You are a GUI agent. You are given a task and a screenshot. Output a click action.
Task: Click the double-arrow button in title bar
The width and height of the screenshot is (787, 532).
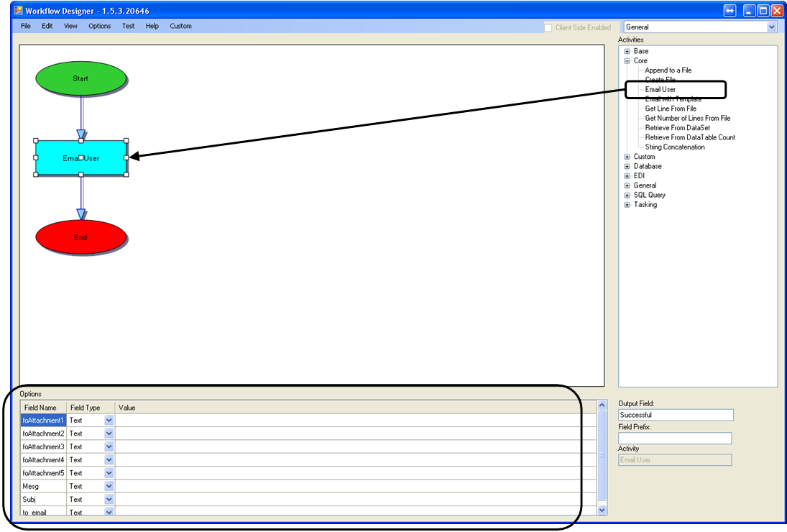pyautogui.click(x=730, y=11)
